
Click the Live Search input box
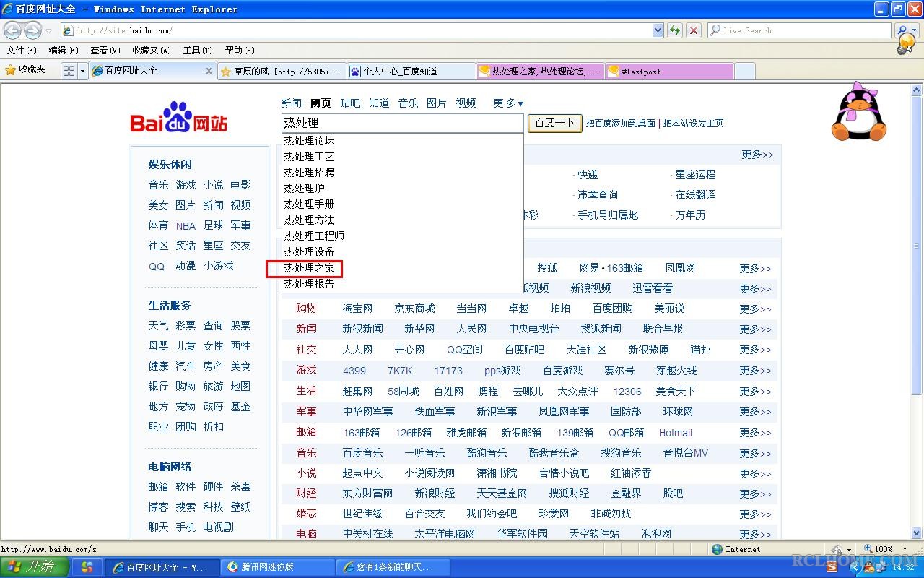799,30
